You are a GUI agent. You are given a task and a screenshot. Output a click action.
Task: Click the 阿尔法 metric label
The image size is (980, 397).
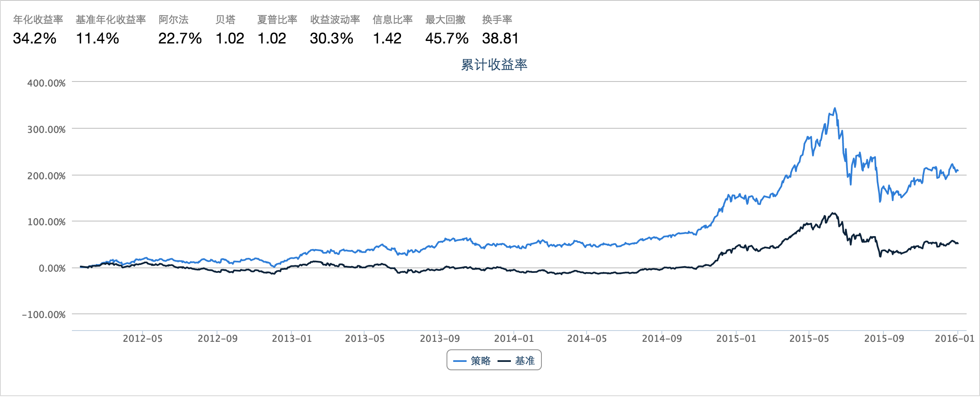[174, 20]
